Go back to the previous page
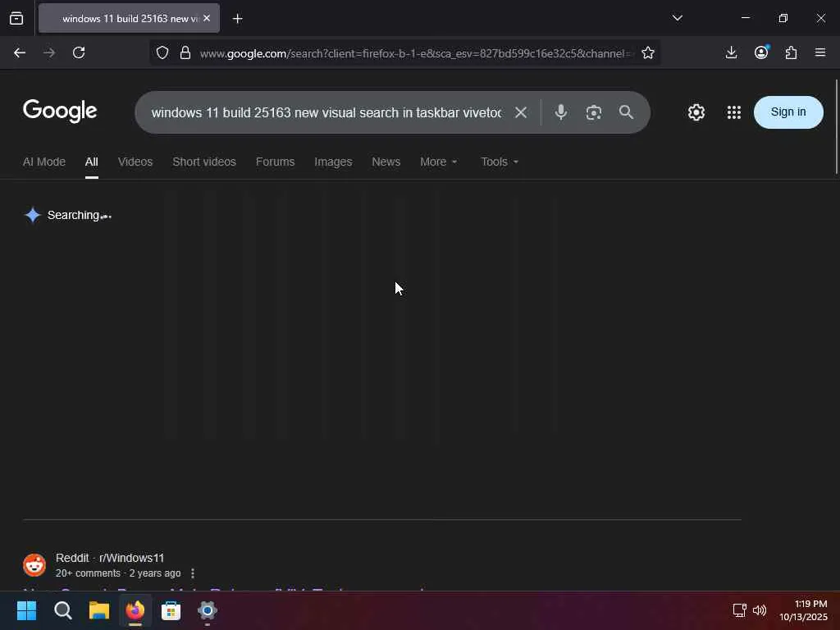Image resolution: width=840 pixels, height=630 pixels. 20,52
